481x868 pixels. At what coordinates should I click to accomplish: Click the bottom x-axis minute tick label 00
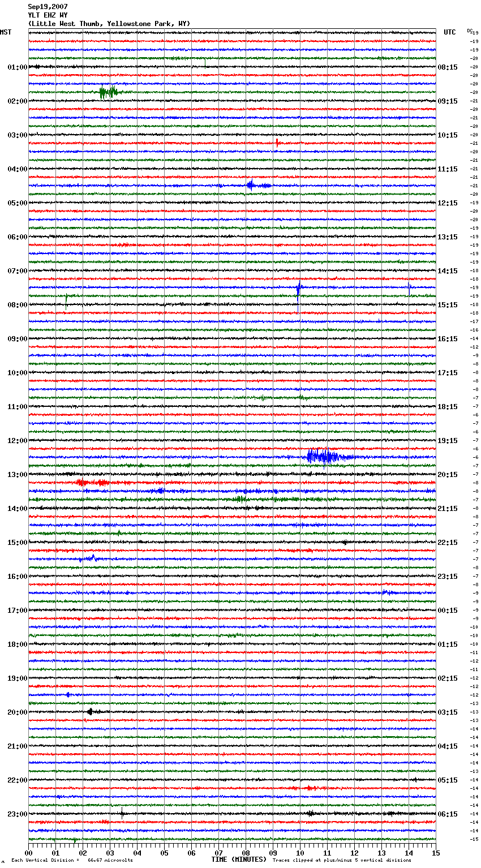28,853
